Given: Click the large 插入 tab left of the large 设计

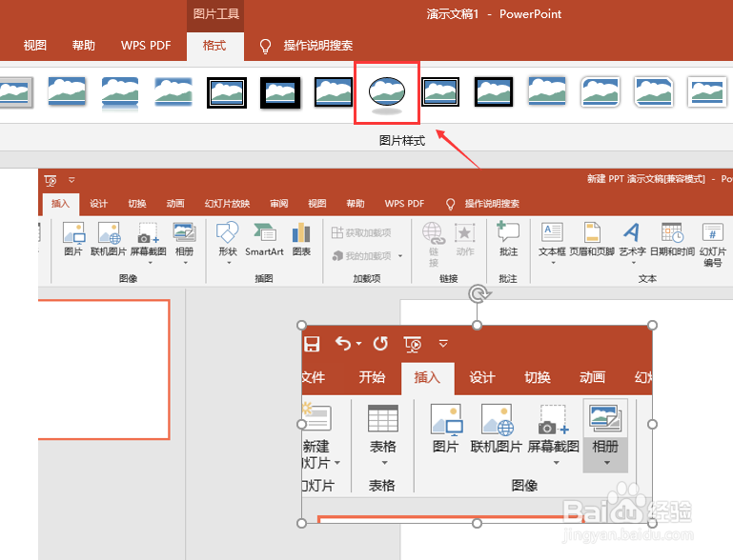Looking at the screenshot, I should [427, 377].
